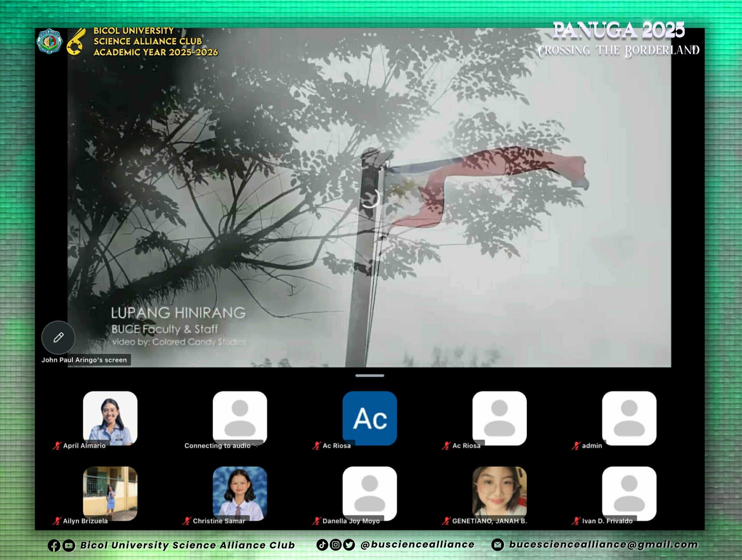The width and height of the screenshot is (742, 560).
Task: Click the @busciencealliance handle text
Action: (x=417, y=544)
